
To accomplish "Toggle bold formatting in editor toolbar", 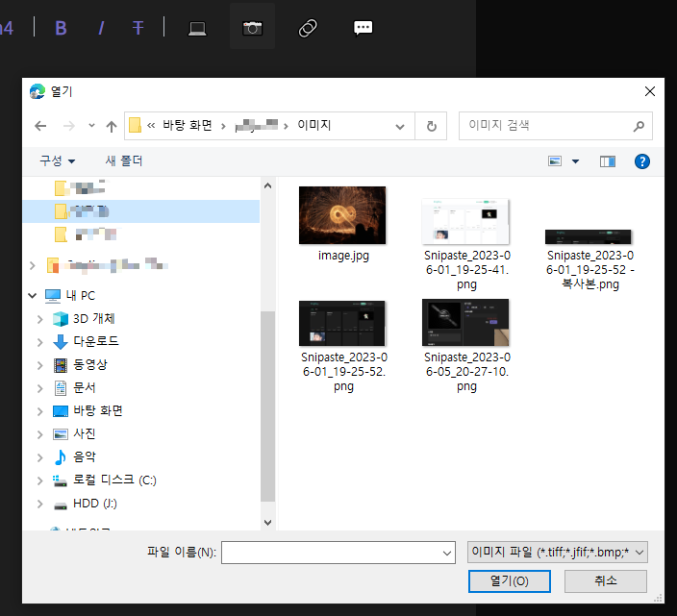I will coord(61,28).
